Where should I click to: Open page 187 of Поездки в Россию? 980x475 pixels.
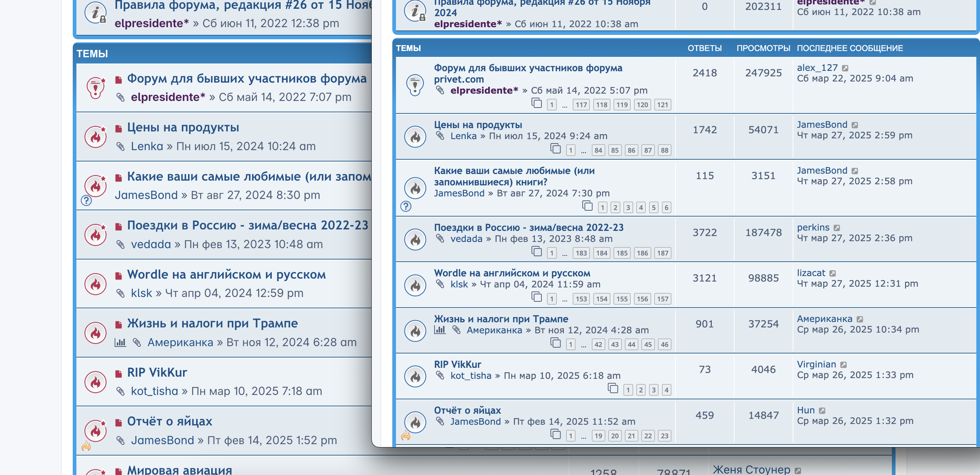(x=662, y=253)
